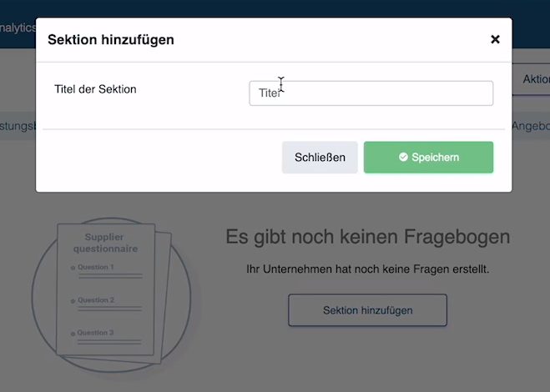Viewport: 550px width, 392px height.
Task: Click the 'Es gibt noch keinen Fragebogen' heading
Action: [367, 237]
